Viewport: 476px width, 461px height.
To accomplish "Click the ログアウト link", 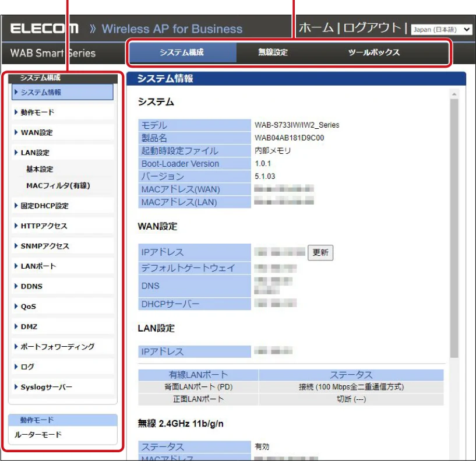I will click(372, 28).
